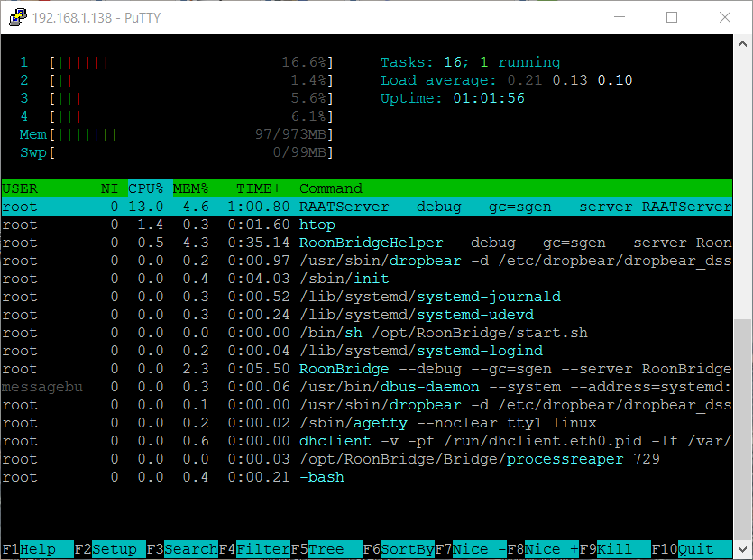753x560 pixels.
Task: Select the processreaper 729 process row
Action: click(367, 459)
